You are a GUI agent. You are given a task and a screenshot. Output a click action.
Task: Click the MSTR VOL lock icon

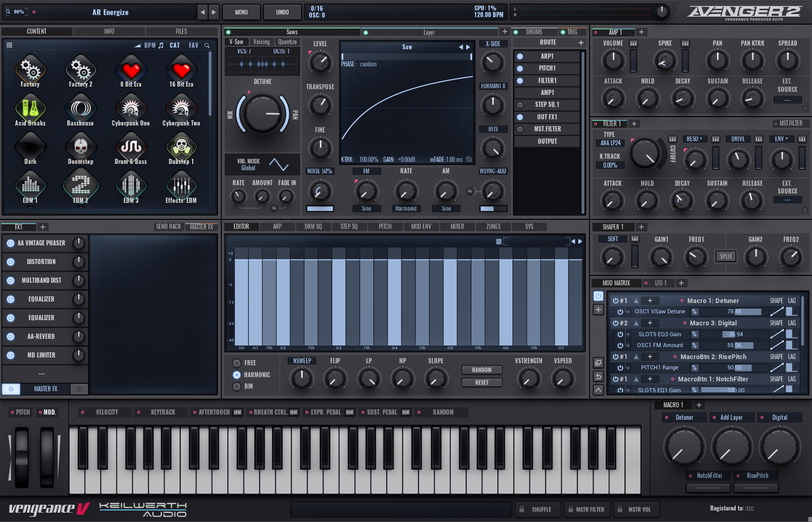tap(619, 509)
